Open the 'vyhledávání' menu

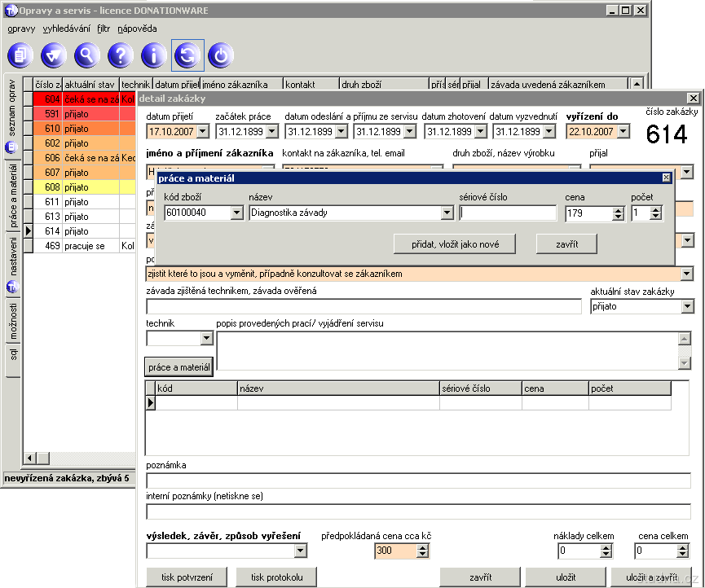pyautogui.click(x=66, y=28)
